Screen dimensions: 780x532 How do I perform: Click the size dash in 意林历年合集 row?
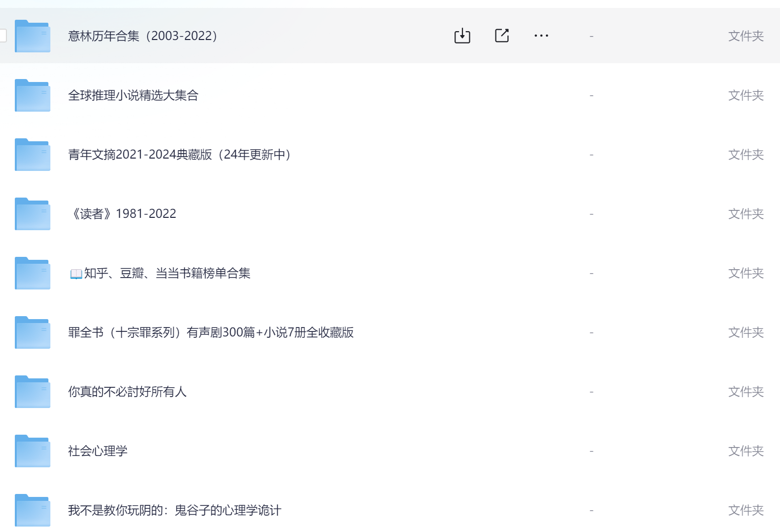[591, 36]
